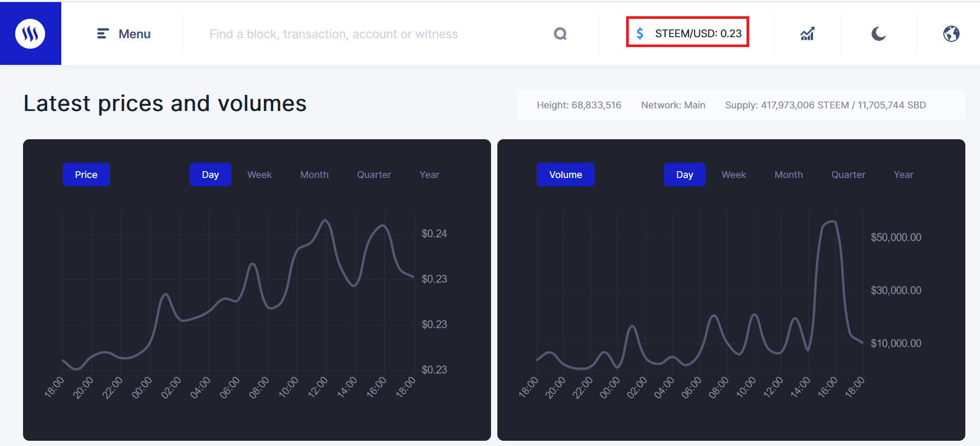Click the dollar sign price icon
This screenshot has width=980, height=446.
click(x=640, y=34)
